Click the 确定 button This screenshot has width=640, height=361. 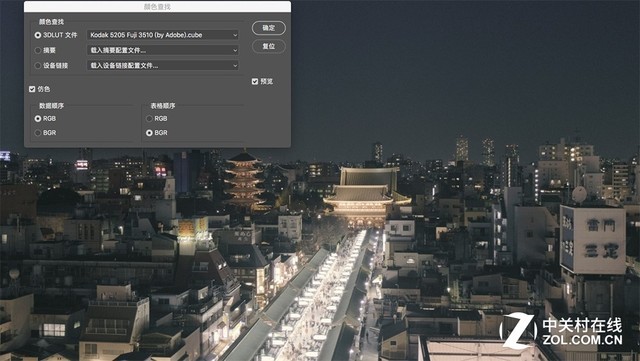tap(269, 28)
